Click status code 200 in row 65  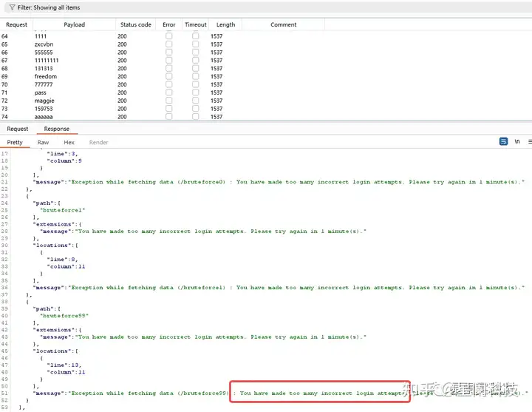(x=122, y=44)
